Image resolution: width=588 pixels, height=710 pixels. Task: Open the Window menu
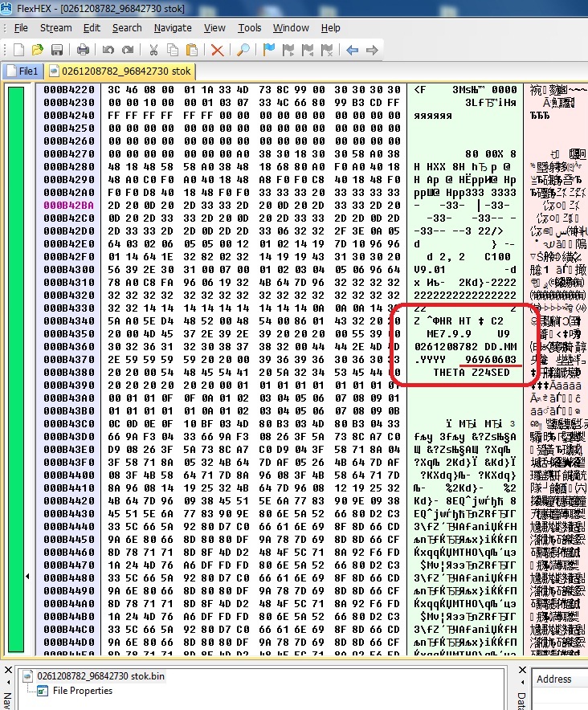(x=291, y=27)
